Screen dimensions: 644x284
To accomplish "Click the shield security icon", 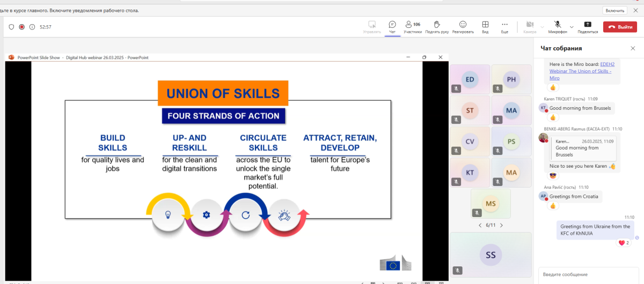I will (11, 27).
